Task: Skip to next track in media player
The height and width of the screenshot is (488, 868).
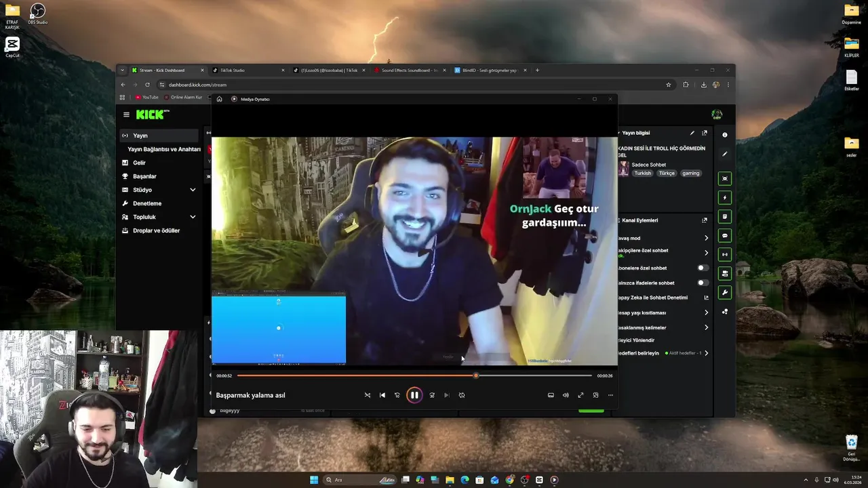Action: pos(446,395)
